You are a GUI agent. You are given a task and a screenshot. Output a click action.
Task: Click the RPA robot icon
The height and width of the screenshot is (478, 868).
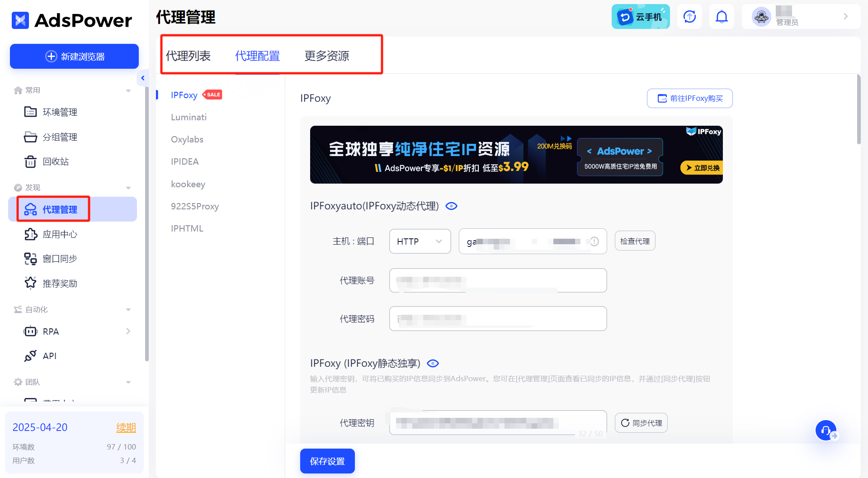(x=30, y=331)
